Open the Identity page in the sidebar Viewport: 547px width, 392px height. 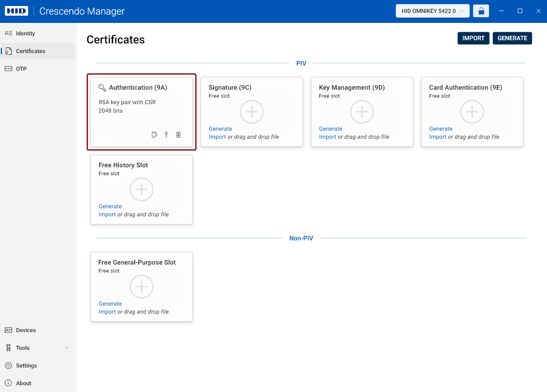click(37, 33)
